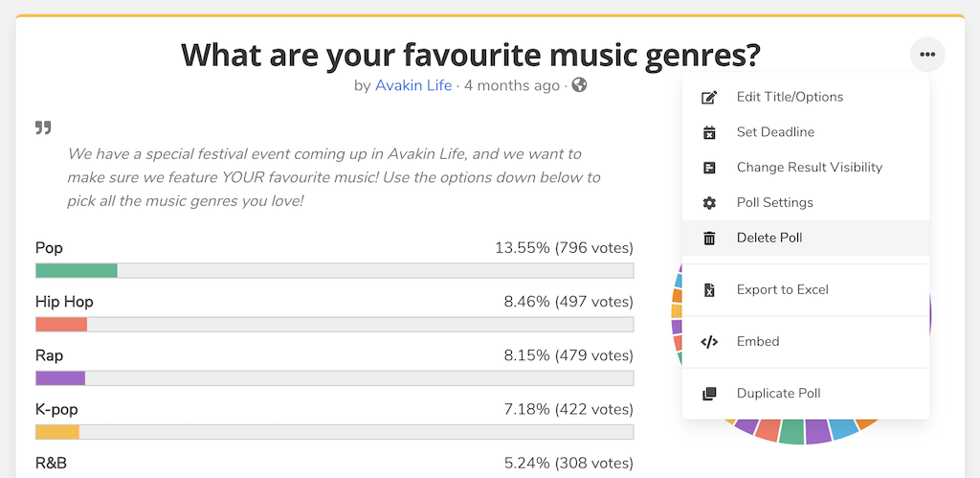The height and width of the screenshot is (478, 980).
Task: Click the pencil icon beside Edit Title/Options
Action: coord(709,97)
